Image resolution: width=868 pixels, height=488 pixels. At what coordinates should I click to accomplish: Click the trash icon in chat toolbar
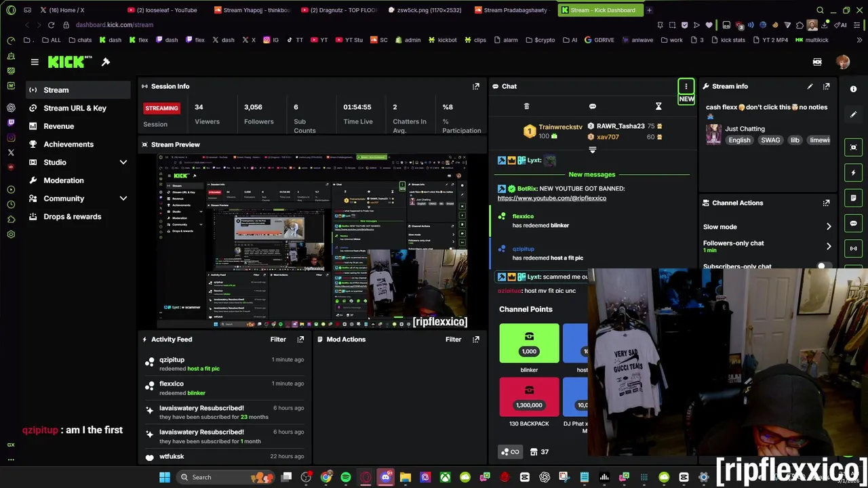click(x=526, y=106)
